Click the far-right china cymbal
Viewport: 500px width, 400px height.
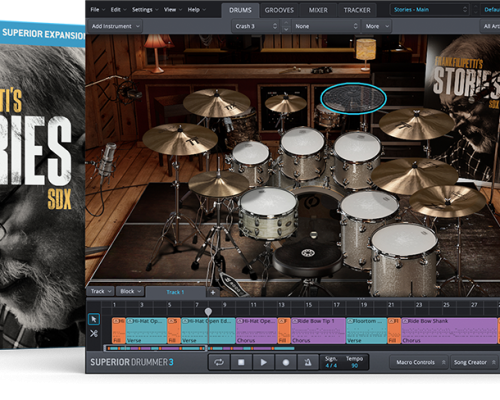point(448,201)
